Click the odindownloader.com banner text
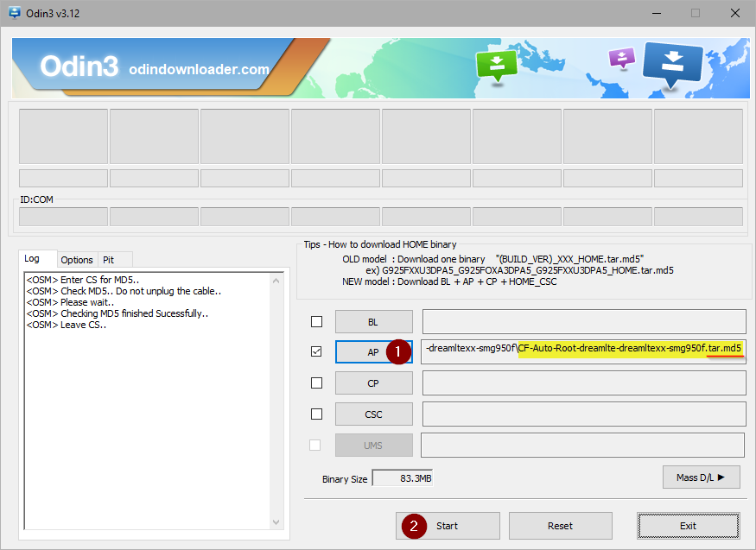 click(x=199, y=69)
